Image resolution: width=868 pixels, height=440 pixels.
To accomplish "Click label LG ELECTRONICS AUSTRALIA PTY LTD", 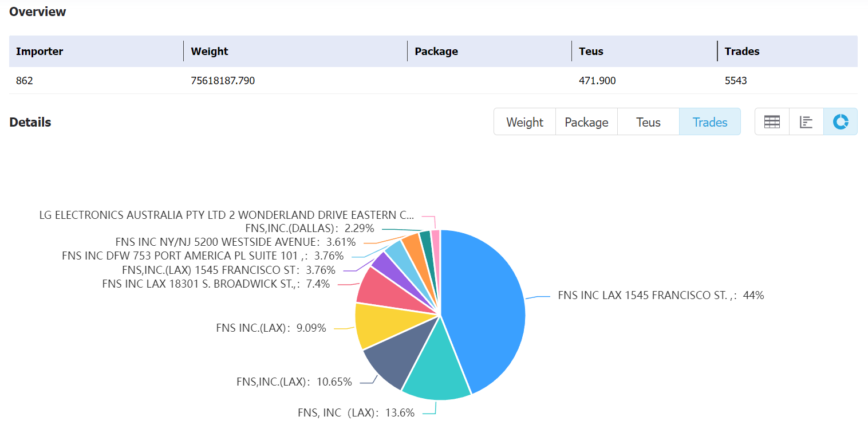I will [226, 215].
